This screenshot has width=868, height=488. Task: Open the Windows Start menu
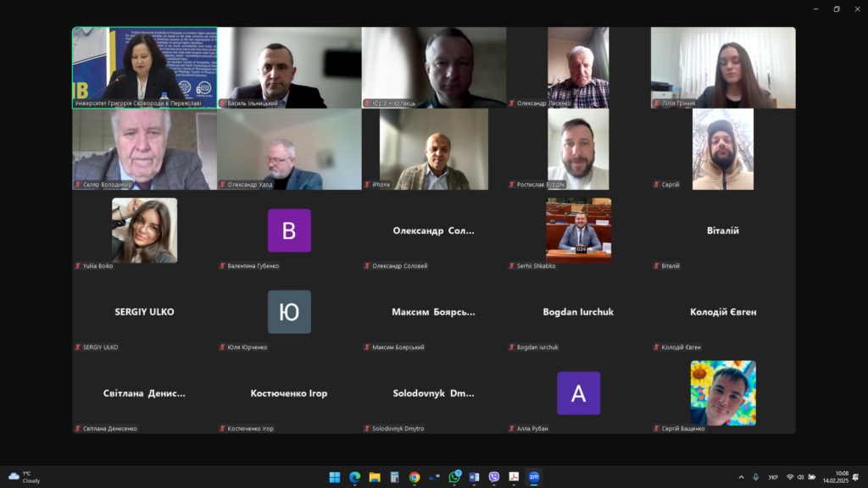pyautogui.click(x=335, y=477)
